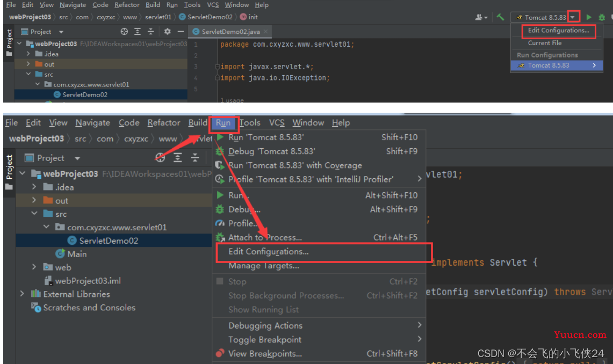Click the green Run arrow beside Tomcat selector
The image size is (613, 364).
pos(589,17)
